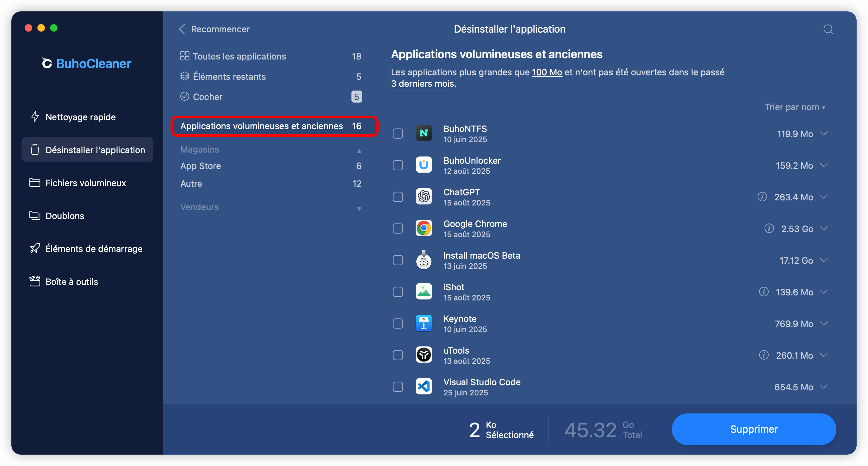Select the Google Chrome checkbox

click(398, 228)
